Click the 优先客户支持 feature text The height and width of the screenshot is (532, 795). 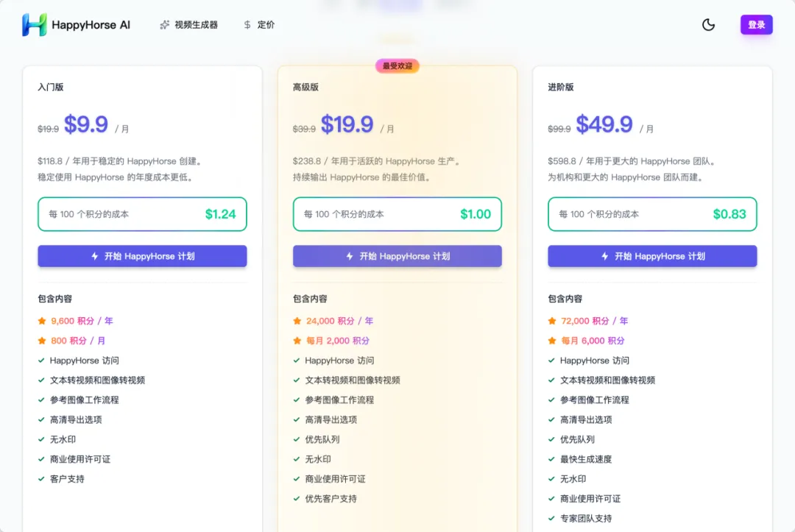click(x=331, y=499)
